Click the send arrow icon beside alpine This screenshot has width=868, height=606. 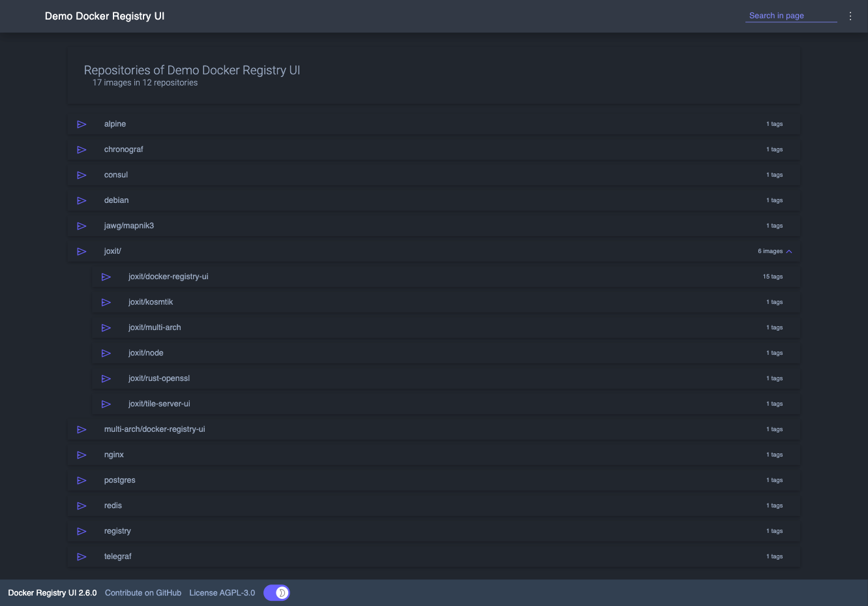point(82,124)
